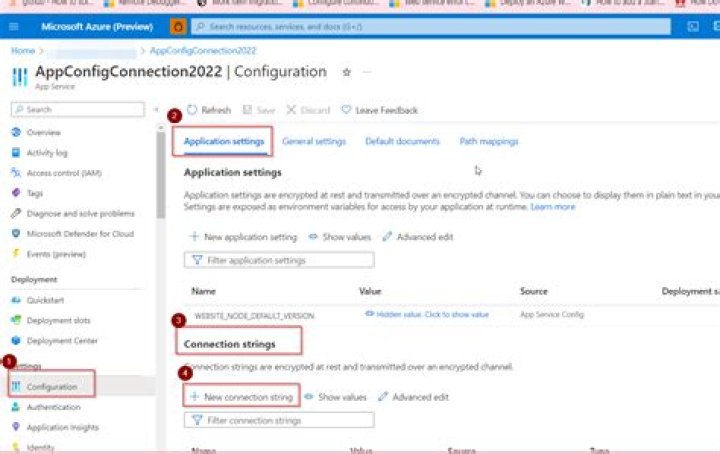Click Filter connection strings field
Image resolution: width=720 pixels, height=454 pixels.
279,420
